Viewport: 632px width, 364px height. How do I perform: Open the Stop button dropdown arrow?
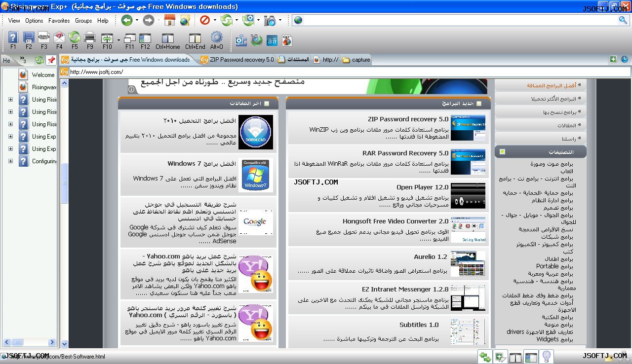pyautogui.click(x=215, y=21)
